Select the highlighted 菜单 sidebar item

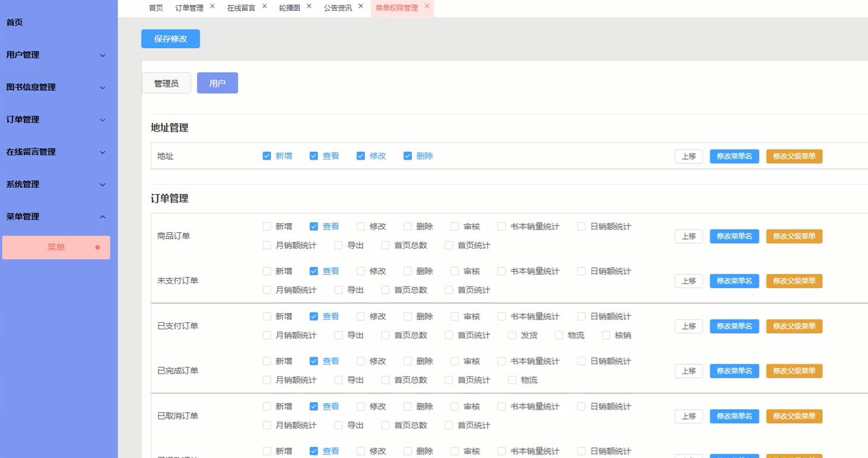56,247
